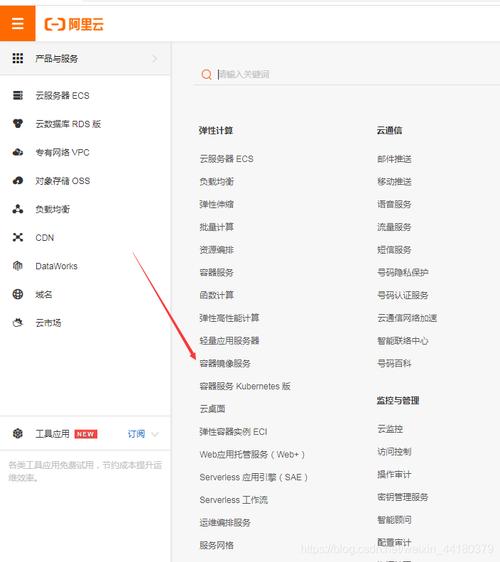Expand the 产品与服务 chevron arrow

point(155,58)
